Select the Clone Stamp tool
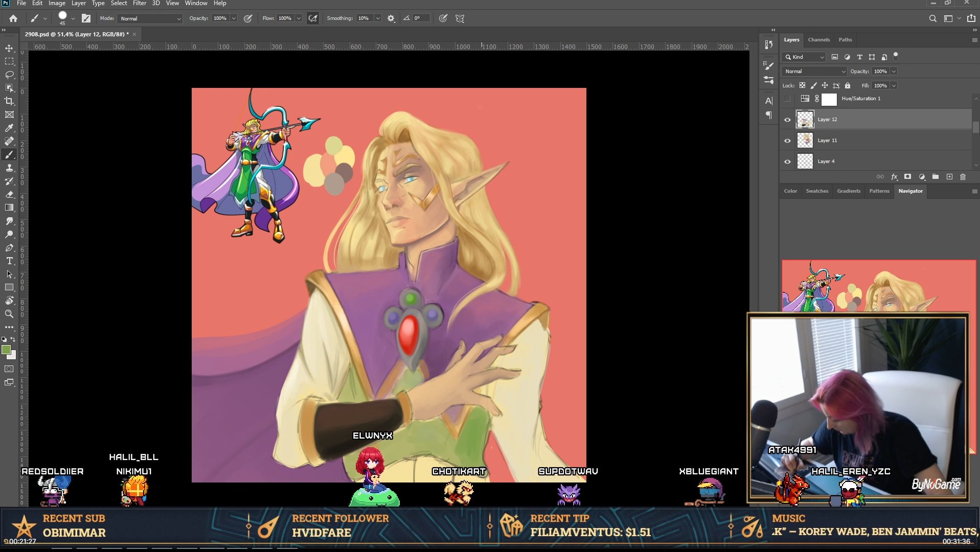Screen dimensions: 980x552 coord(9,168)
